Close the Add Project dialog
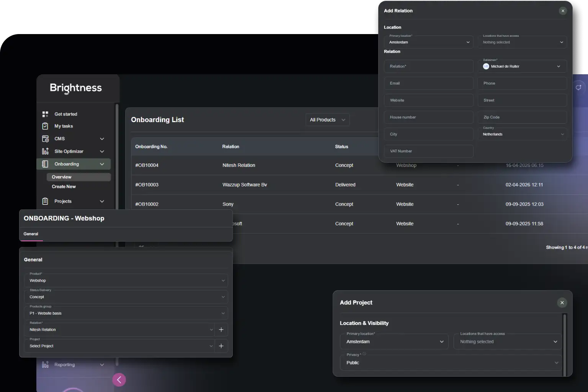Screen dimensions: 588x392 tap(562, 303)
